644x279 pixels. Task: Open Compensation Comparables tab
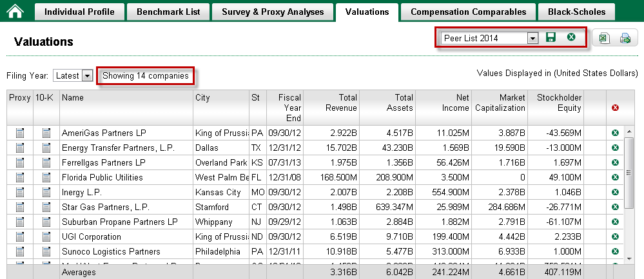(x=468, y=12)
